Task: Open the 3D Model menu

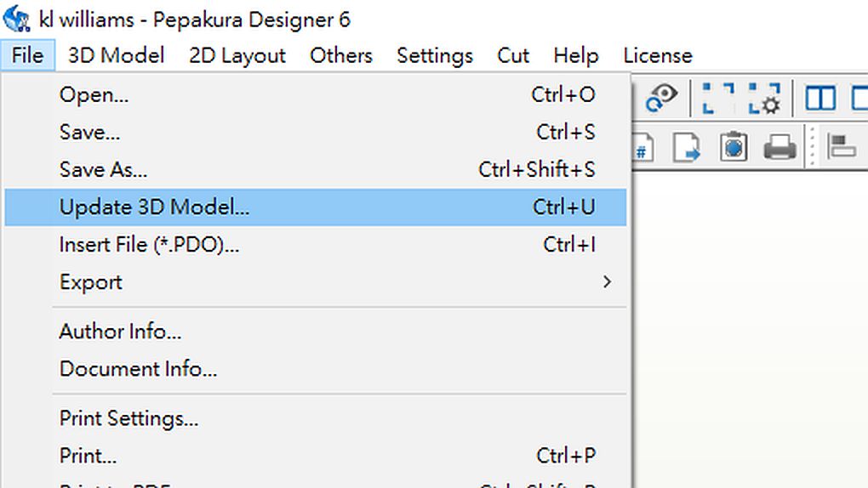Action: 116,55
